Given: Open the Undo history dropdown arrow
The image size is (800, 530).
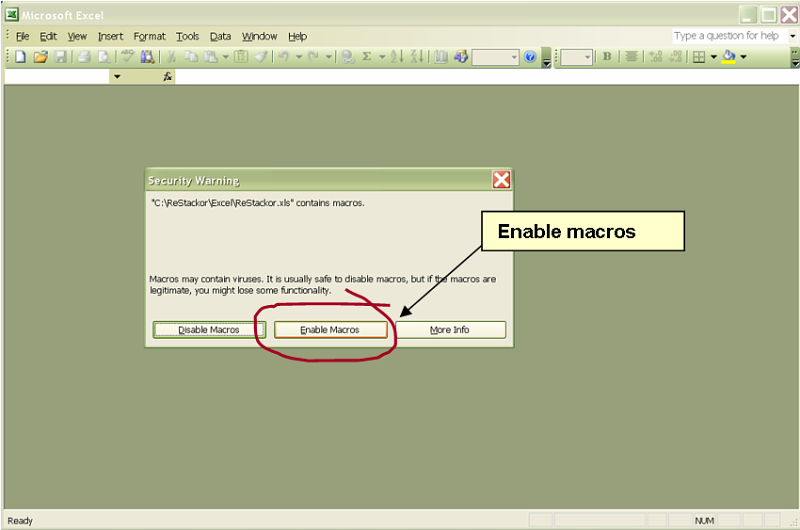Looking at the screenshot, I should 299,57.
